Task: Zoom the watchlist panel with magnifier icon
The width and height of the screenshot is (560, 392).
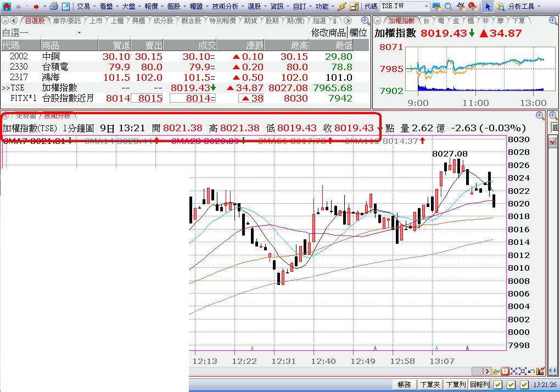Action: (x=365, y=21)
